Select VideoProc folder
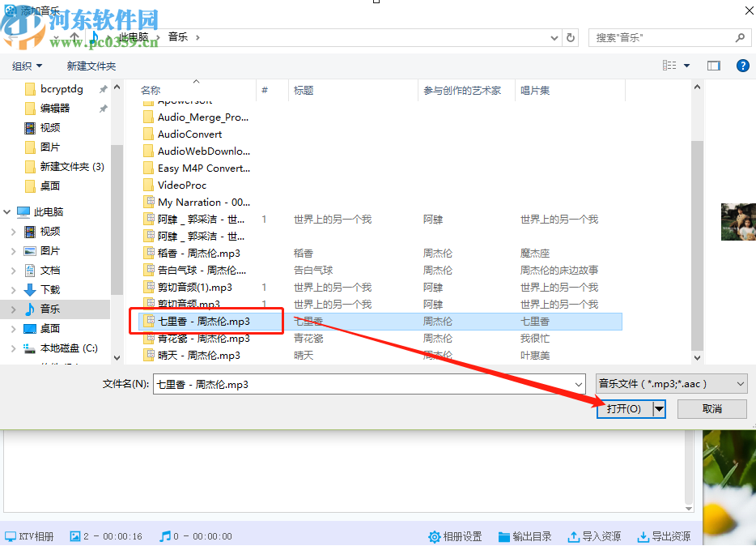This screenshot has height=546, width=756. click(176, 186)
